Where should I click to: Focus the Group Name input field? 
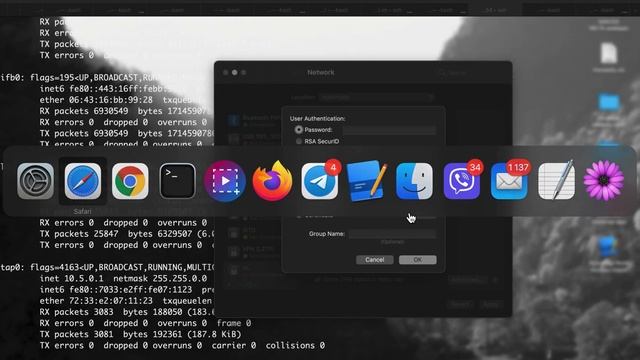pos(392,234)
